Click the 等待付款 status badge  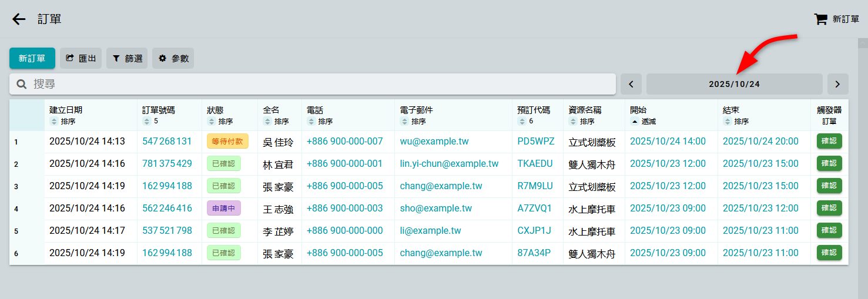(x=227, y=142)
